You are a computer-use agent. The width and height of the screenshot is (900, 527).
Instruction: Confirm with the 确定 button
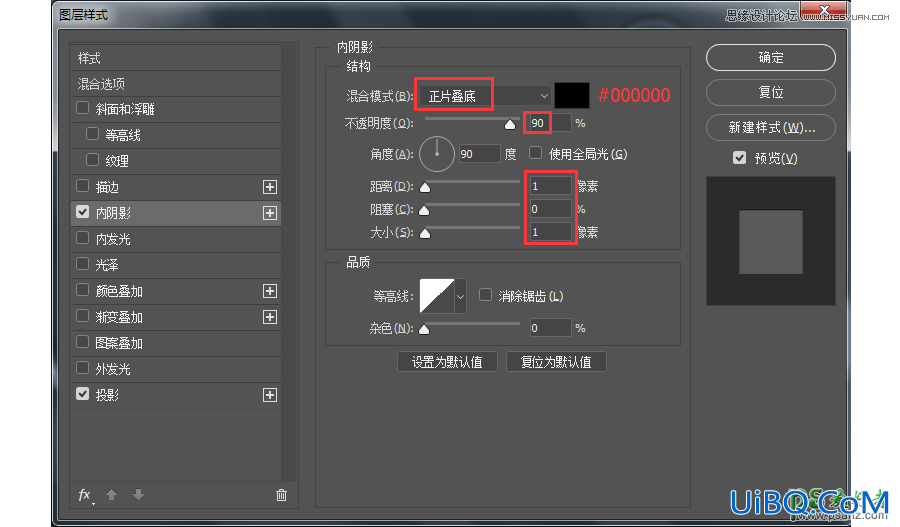(770, 57)
